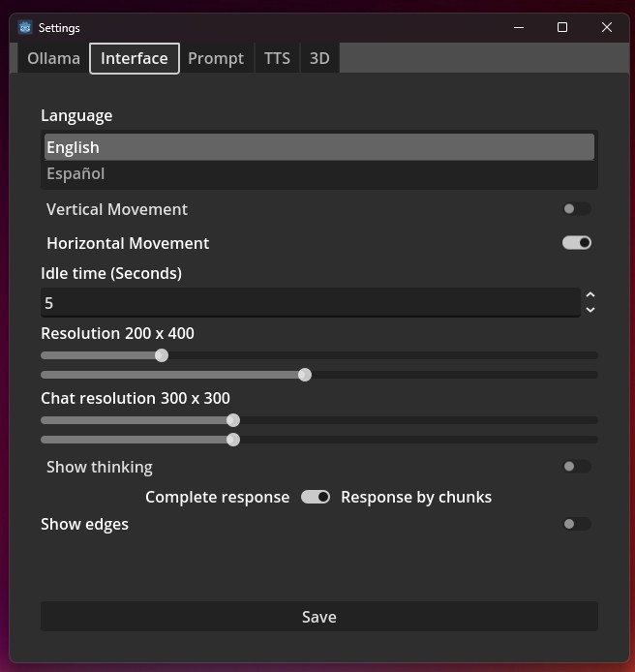This screenshot has width=635, height=672.
Task: Switch to the Ollama tab
Action: (x=53, y=58)
